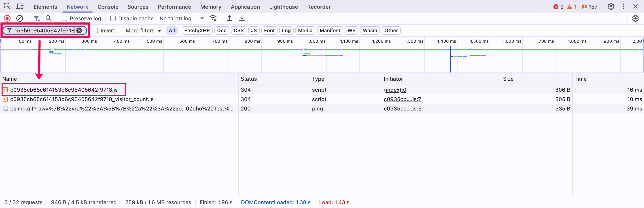Check the Disable cache option
Viewport: 644px width, 208px height.
[113, 19]
